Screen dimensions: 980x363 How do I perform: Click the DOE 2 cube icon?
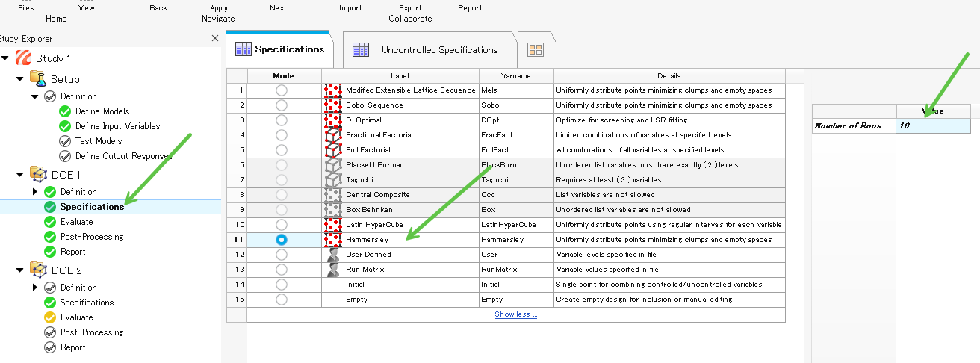coord(37,270)
